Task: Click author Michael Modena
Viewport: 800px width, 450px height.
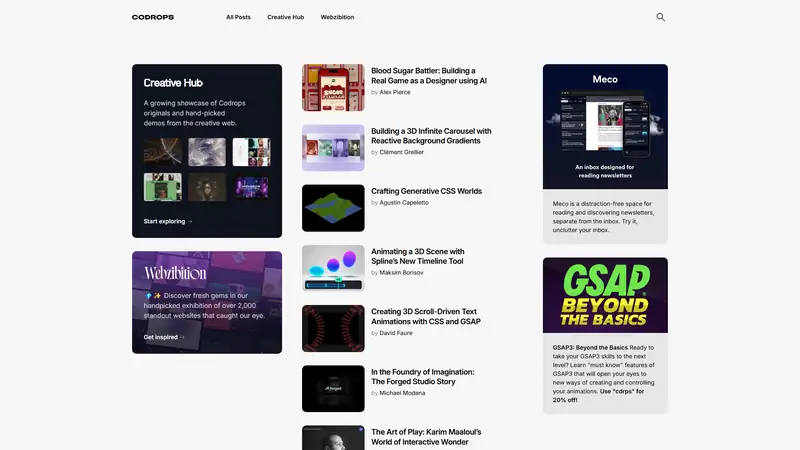Action: click(x=402, y=393)
